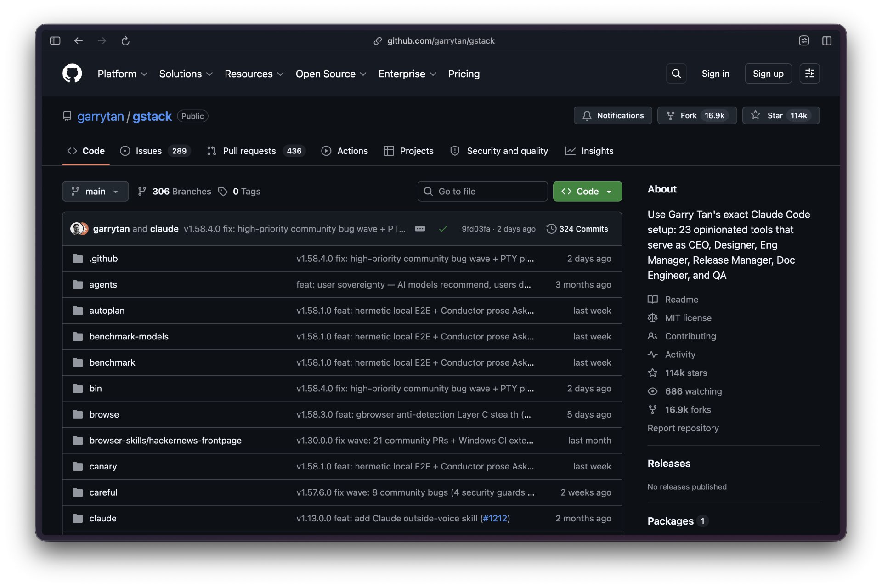Open the Releases section heading

(669, 464)
